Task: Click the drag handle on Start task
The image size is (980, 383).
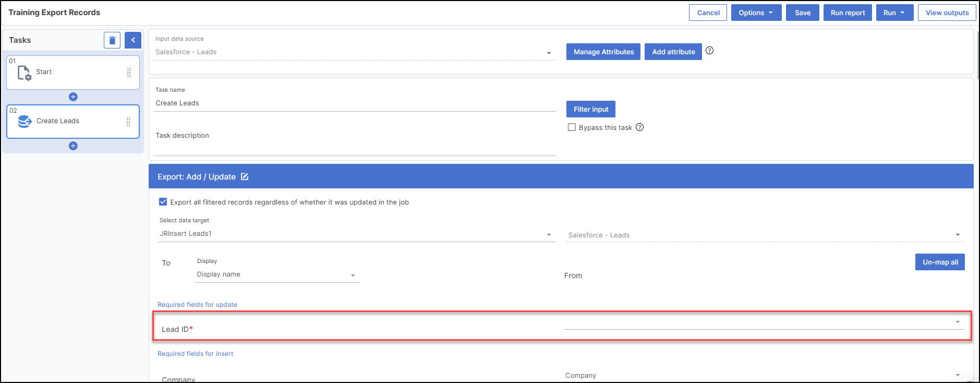Action: tap(129, 73)
